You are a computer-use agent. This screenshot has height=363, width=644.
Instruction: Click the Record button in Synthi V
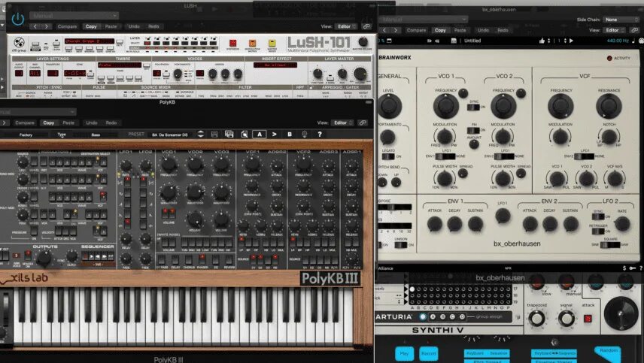(428, 353)
